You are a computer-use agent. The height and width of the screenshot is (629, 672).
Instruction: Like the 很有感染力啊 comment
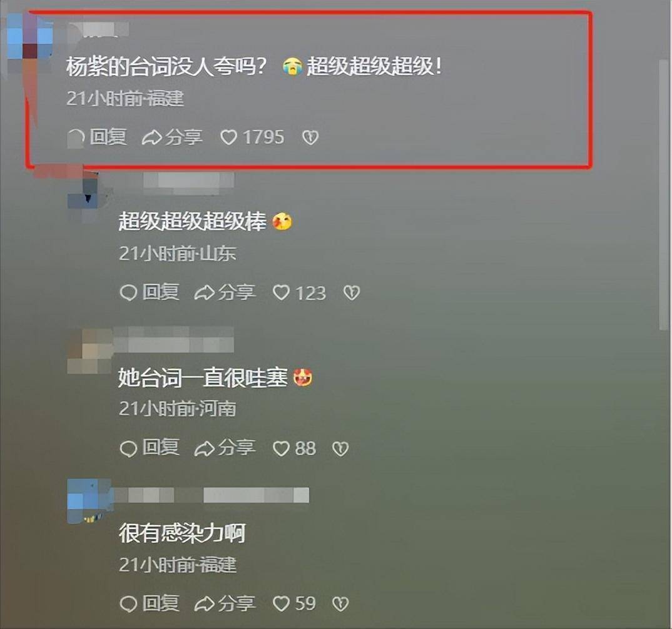(x=295, y=604)
